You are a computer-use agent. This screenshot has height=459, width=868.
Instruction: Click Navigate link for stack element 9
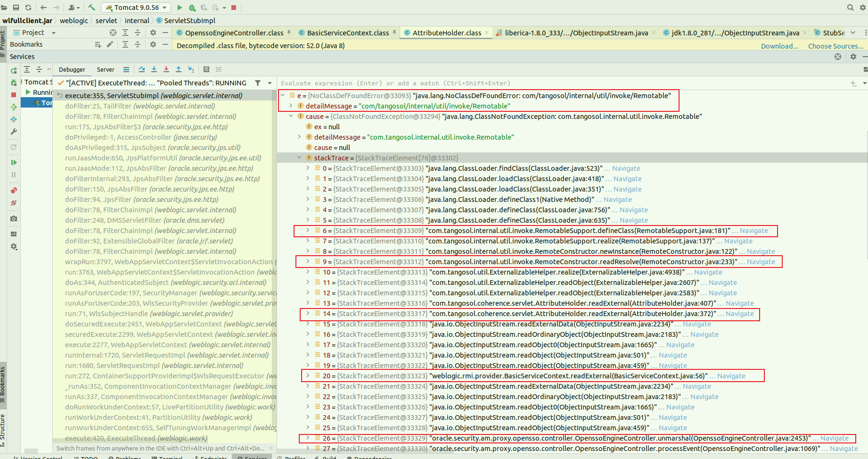[x=761, y=262]
